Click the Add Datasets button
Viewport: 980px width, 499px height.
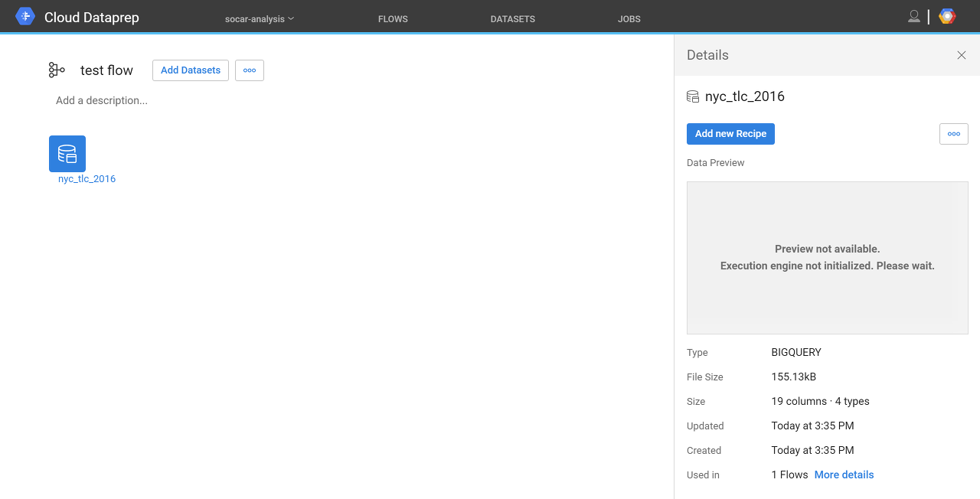point(190,70)
